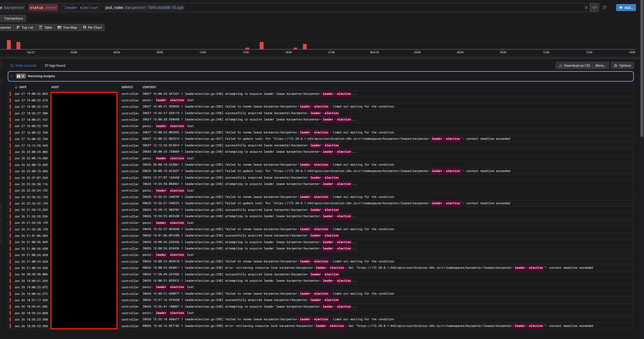Viewport: 644px width, 339px height.
Task: Click the copy query icon
Action: pyautogui.click(x=605, y=7)
